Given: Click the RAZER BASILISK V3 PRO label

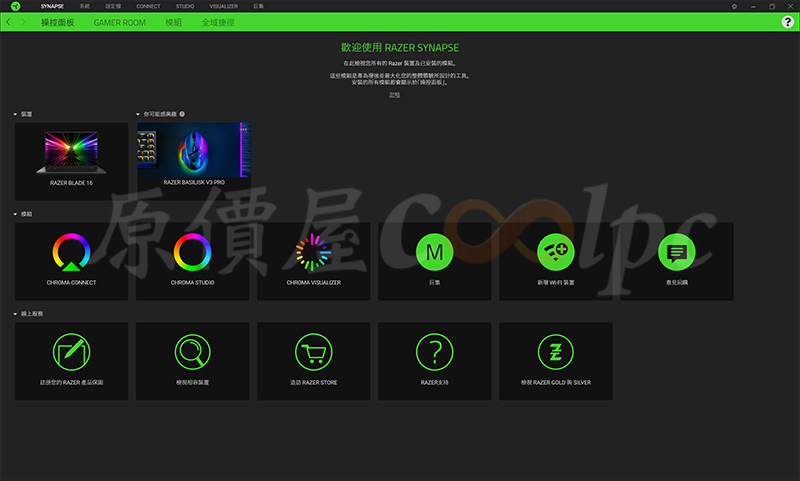Looking at the screenshot, I should click(x=194, y=183).
